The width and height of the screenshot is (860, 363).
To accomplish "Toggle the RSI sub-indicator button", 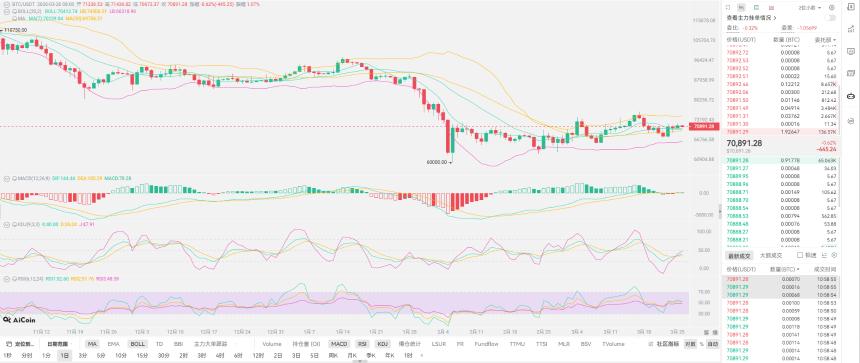I will pyautogui.click(x=363, y=344).
